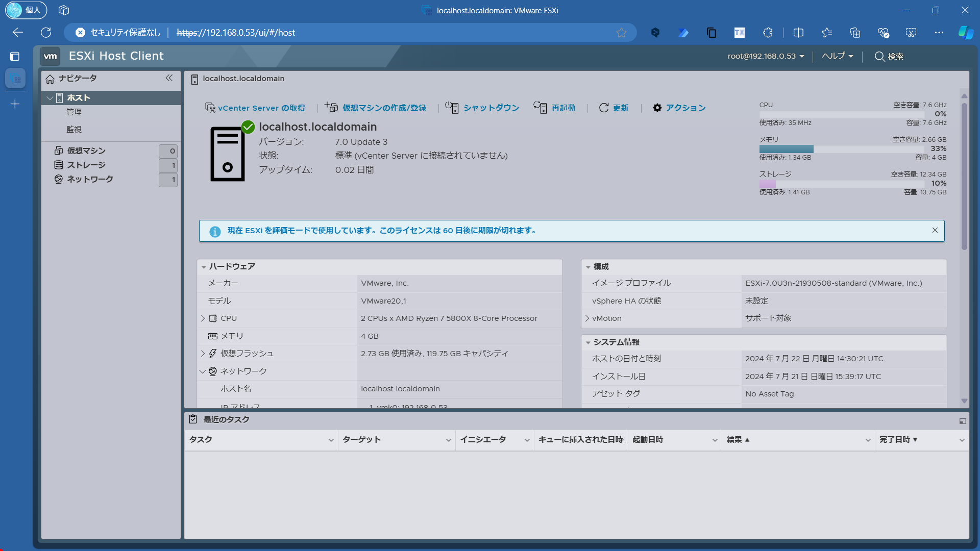Viewport: 980px width, 551px height.
Task: Open the ヘルプ help menu
Action: pyautogui.click(x=837, y=56)
